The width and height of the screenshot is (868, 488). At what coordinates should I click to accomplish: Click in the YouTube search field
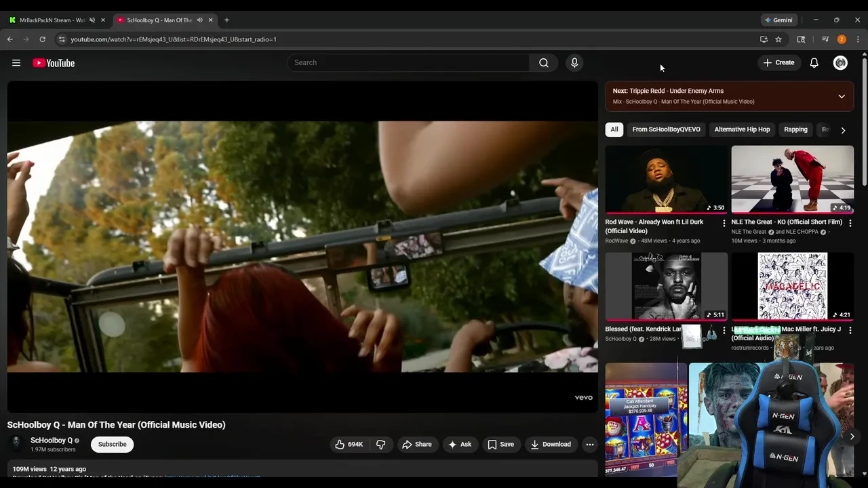click(408, 63)
